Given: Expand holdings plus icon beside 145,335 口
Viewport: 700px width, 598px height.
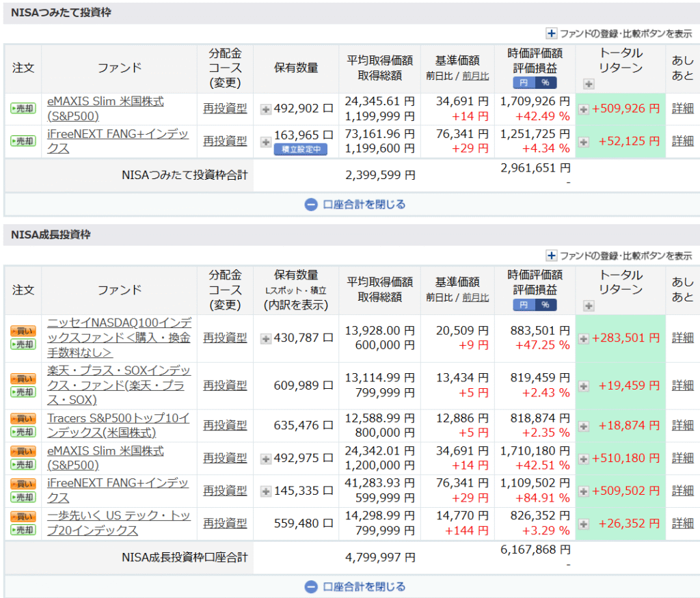Looking at the screenshot, I should point(266,491).
